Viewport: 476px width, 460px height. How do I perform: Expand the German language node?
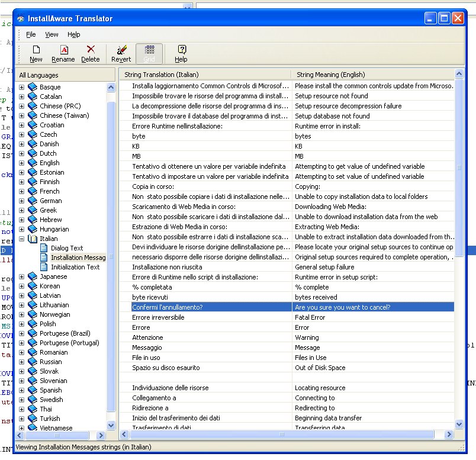21,201
